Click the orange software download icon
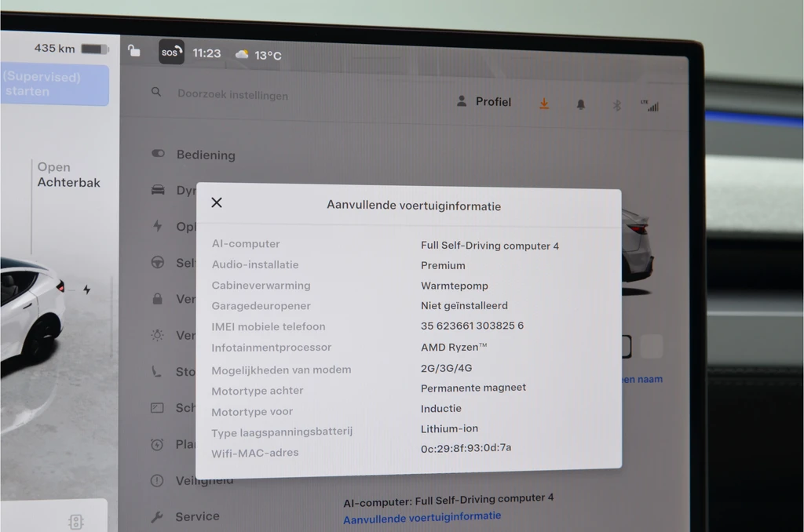This screenshot has height=532, width=804. tap(544, 104)
